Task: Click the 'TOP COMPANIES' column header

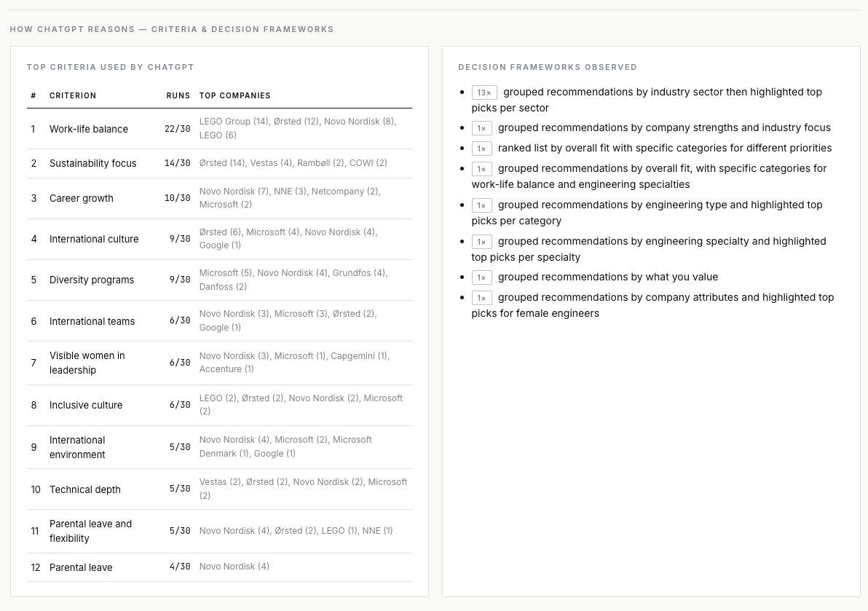Action: [x=234, y=95]
